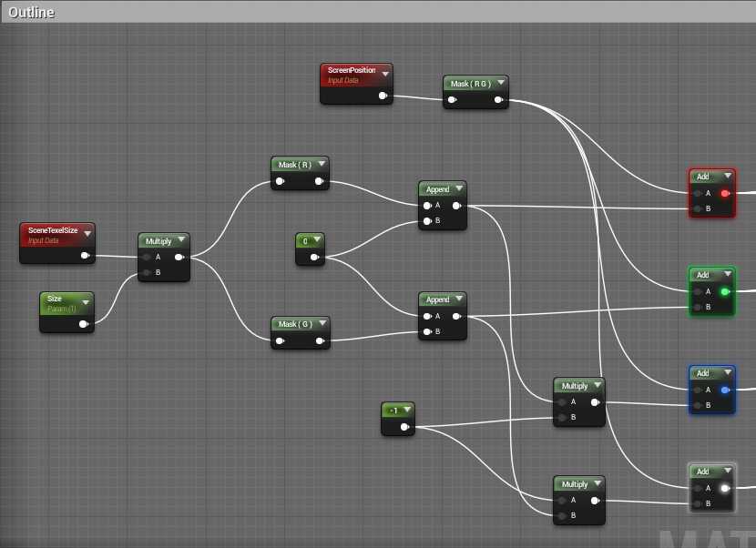
Task: Click input B of Multiply fed by Size
Action: (147, 273)
